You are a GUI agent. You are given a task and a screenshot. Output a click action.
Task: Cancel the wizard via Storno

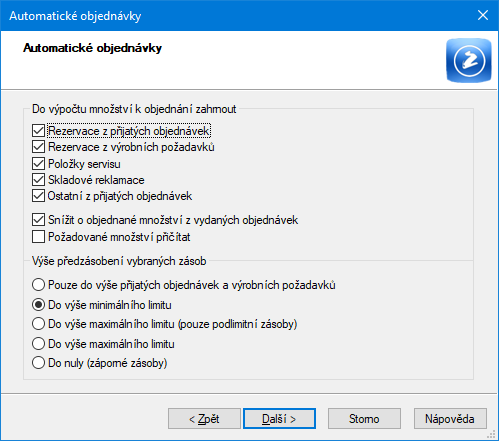(364, 419)
